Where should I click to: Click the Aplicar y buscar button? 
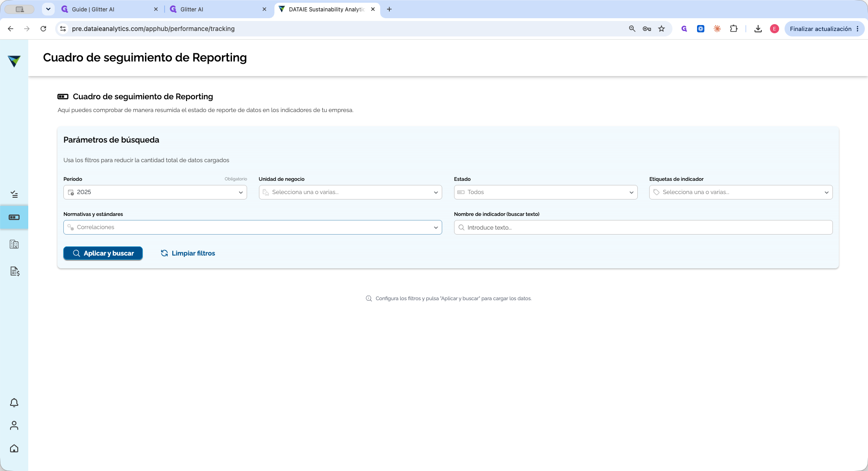tap(103, 253)
